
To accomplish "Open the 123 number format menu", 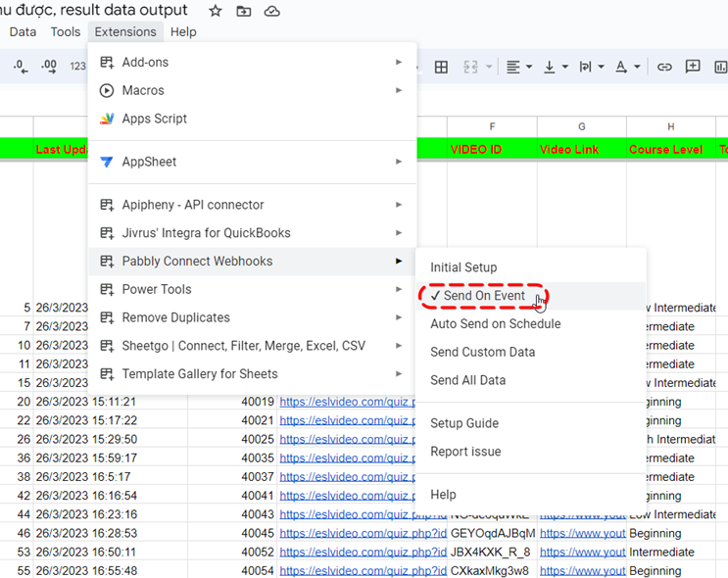I will tap(77, 67).
